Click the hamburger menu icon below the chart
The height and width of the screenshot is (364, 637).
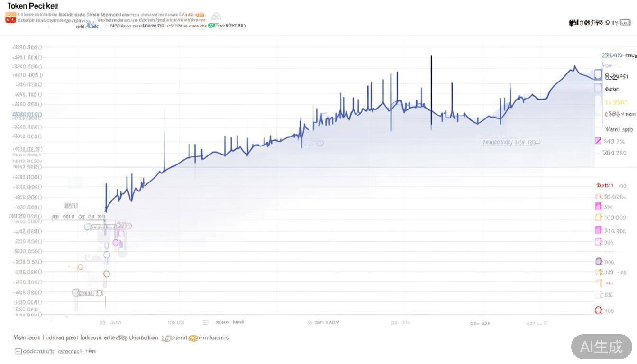coord(206,322)
